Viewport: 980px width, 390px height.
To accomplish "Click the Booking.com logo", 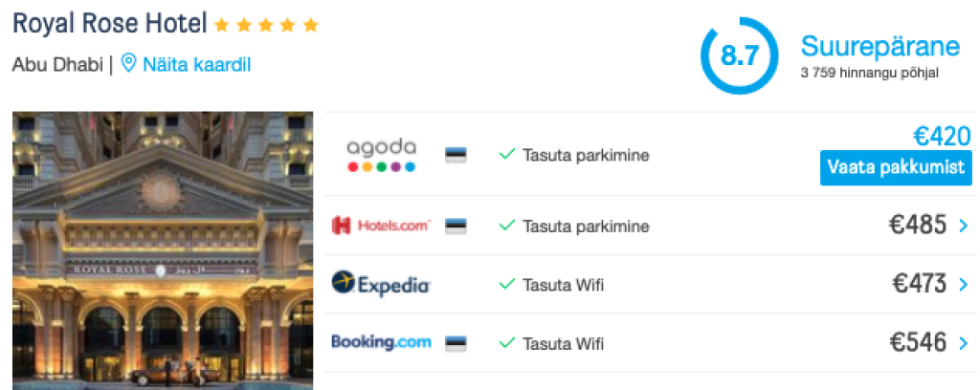I will (x=381, y=342).
